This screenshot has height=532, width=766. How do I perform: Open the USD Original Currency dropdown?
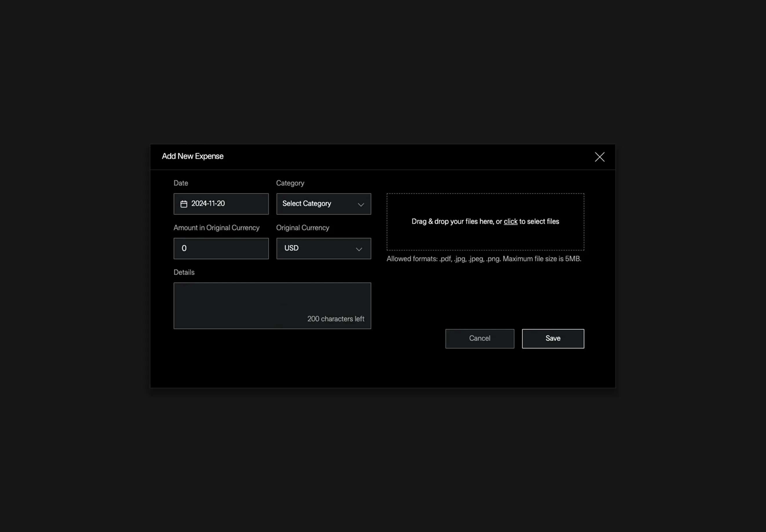pos(317,249)
